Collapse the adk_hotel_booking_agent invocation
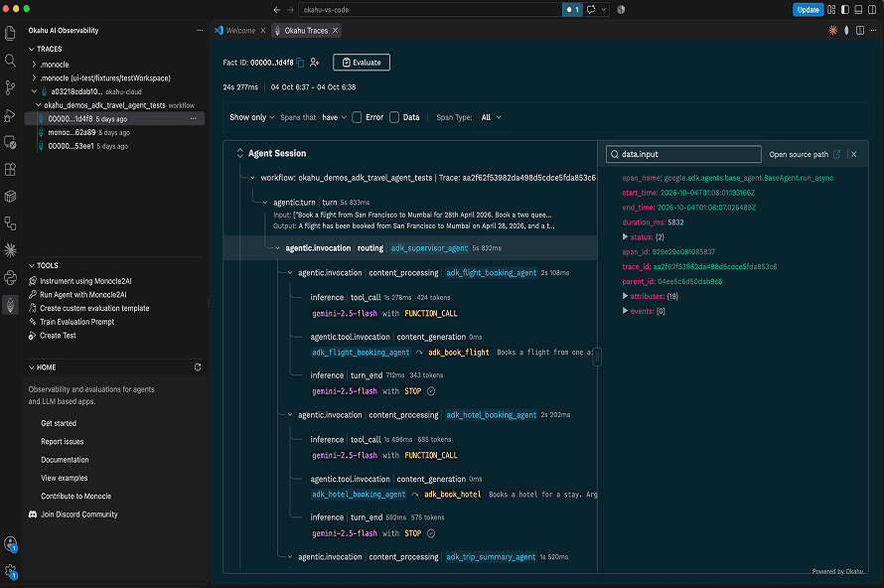This screenshot has width=884, height=588. pyautogui.click(x=290, y=415)
